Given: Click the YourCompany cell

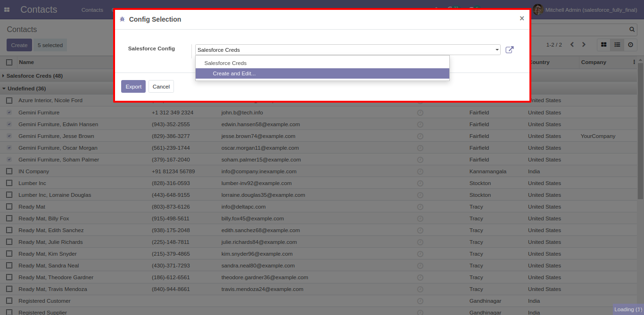Looking at the screenshot, I should [x=598, y=136].
